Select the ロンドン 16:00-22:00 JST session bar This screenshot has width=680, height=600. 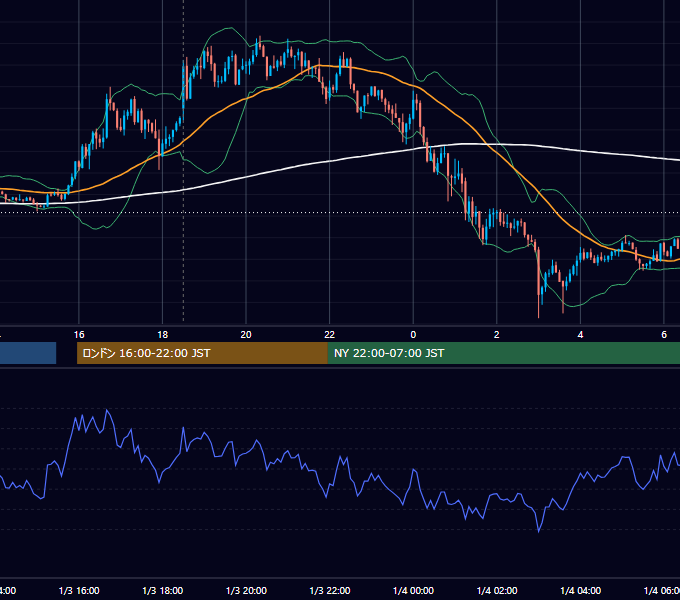tap(202, 353)
